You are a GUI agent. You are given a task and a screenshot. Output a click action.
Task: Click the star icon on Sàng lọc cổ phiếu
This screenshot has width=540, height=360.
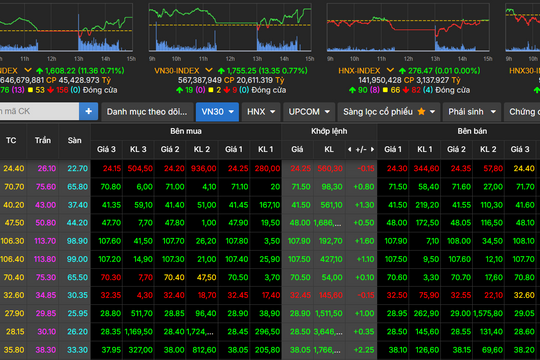421,112
